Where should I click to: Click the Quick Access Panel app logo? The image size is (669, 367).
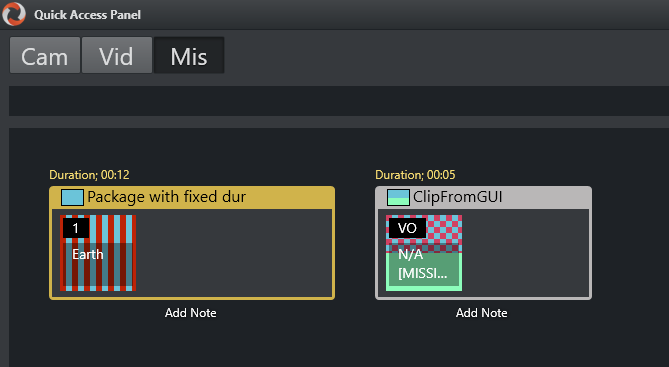pos(14,14)
